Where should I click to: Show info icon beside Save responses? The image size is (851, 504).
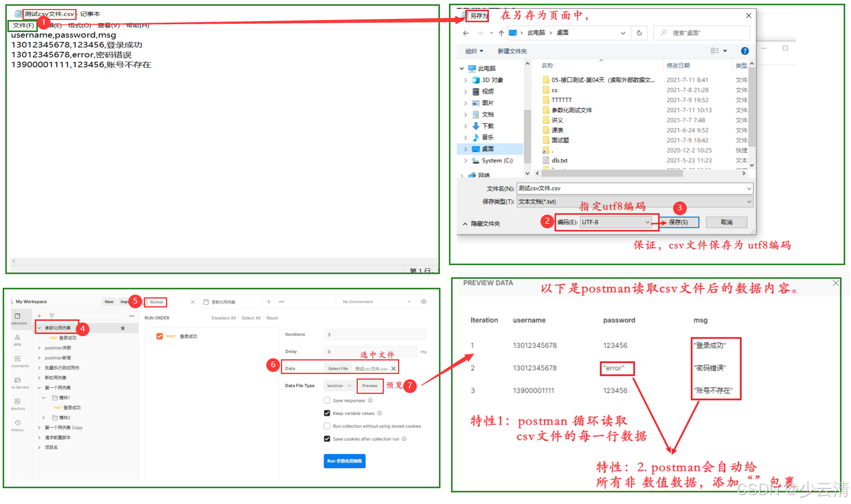pyautogui.click(x=371, y=400)
